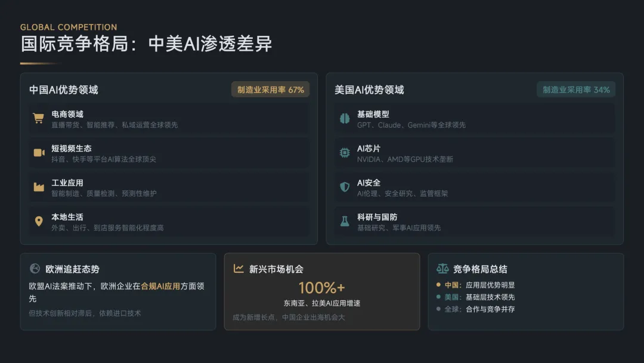Click the 制造业采用率 67% badge

[270, 90]
